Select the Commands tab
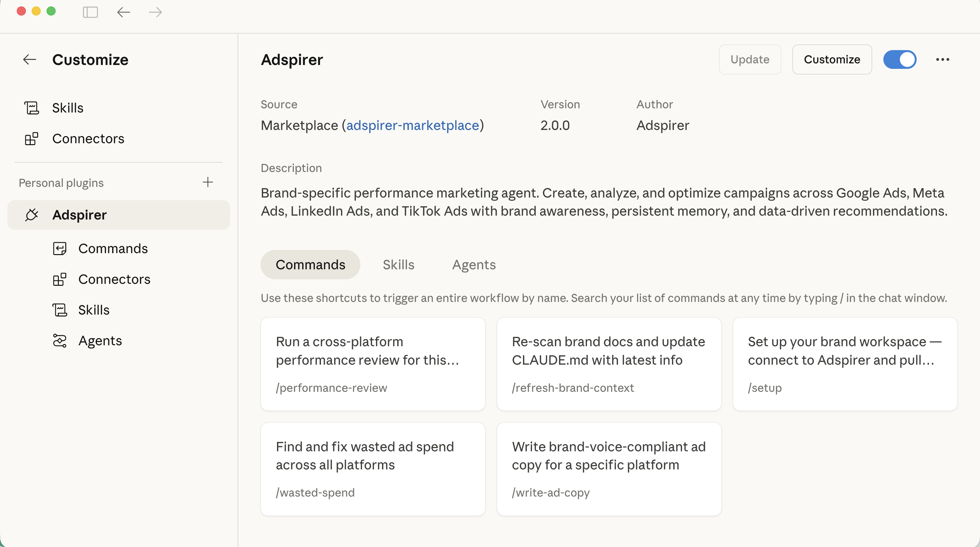Screen dimensions: 980x547 coord(310,264)
